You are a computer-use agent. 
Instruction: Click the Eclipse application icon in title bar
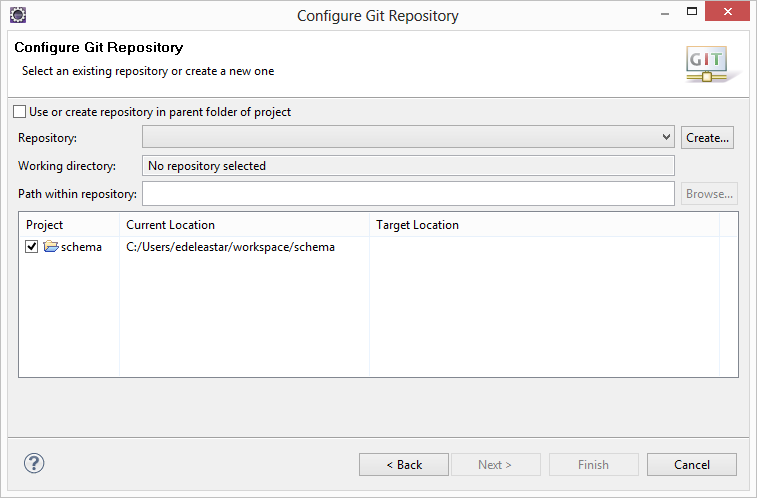[18, 15]
